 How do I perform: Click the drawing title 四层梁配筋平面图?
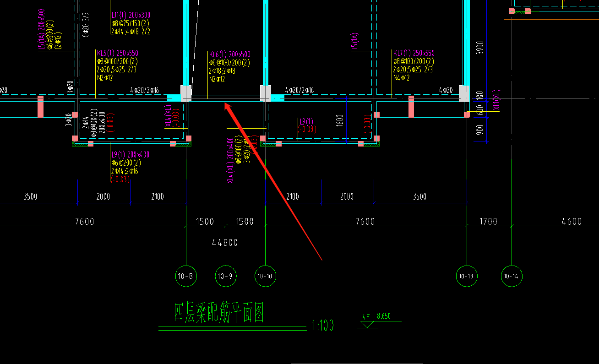pyautogui.click(x=219, y=313)
